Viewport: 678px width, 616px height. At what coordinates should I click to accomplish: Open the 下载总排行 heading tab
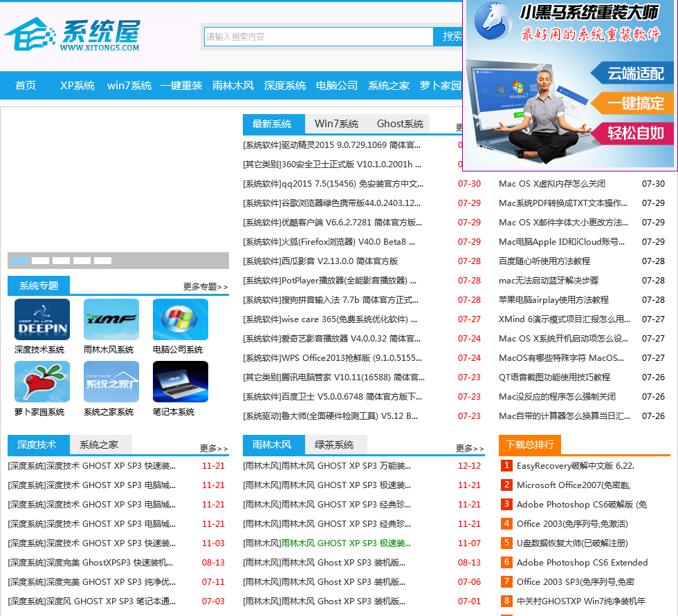pos(530,445)
